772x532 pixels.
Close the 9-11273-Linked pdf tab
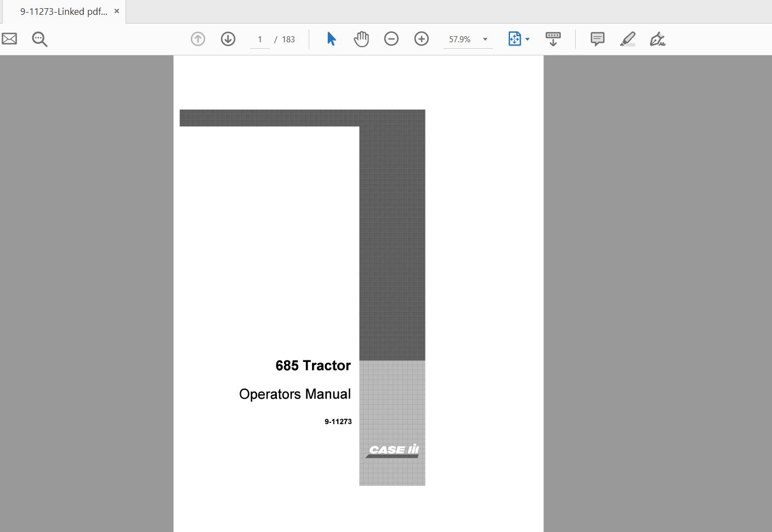tap(117, 11)
